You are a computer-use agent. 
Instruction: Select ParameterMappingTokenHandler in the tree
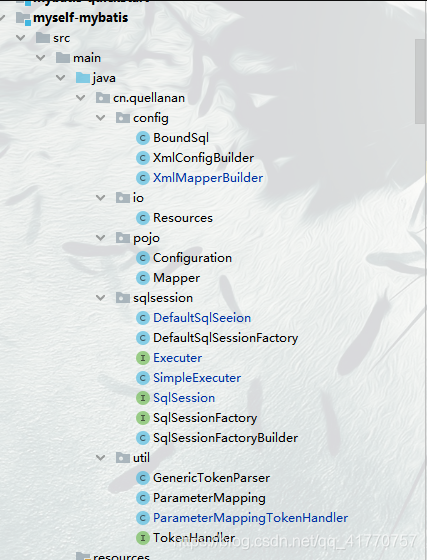point(250,518)
